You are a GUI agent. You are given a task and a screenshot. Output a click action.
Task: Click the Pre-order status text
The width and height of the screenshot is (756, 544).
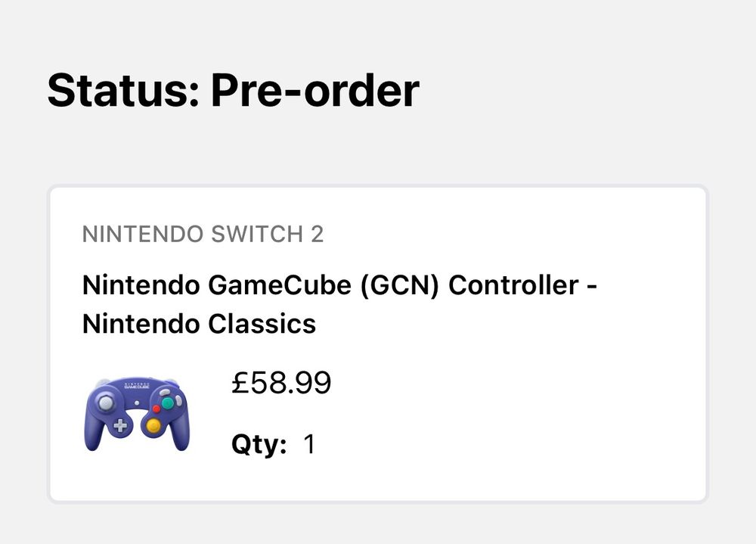[318, 92]
